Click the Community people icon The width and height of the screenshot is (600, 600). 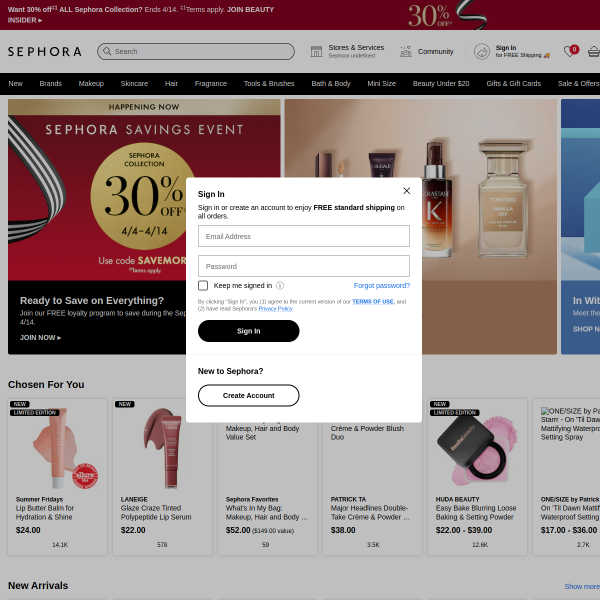pyautogui.click(x=406, y=51)
